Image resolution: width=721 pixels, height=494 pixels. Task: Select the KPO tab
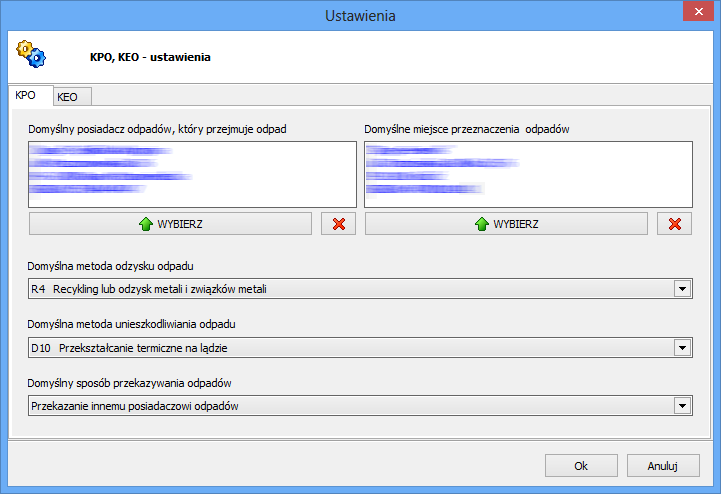[x=26, y=96]
